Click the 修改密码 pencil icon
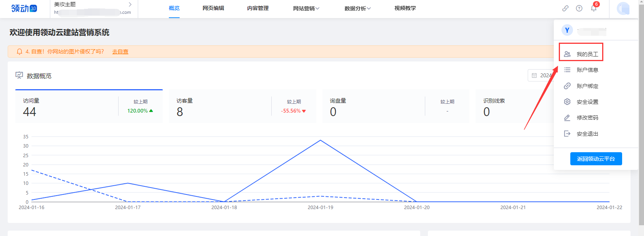This screenshot has width=644, height=236. tap(567, 118)
